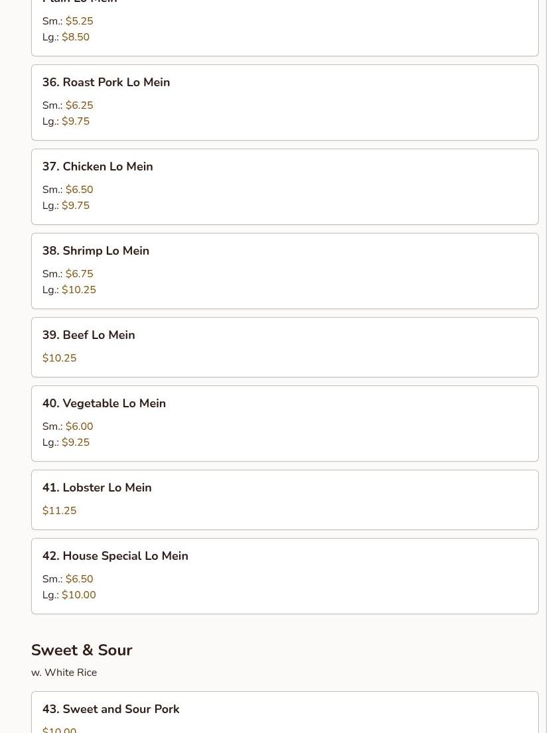The height and width of the screenshot is (733, 560).
Task: Click the $6.25 small Roast Pork price
Action: pyautogui.click(x=79, y=105)
